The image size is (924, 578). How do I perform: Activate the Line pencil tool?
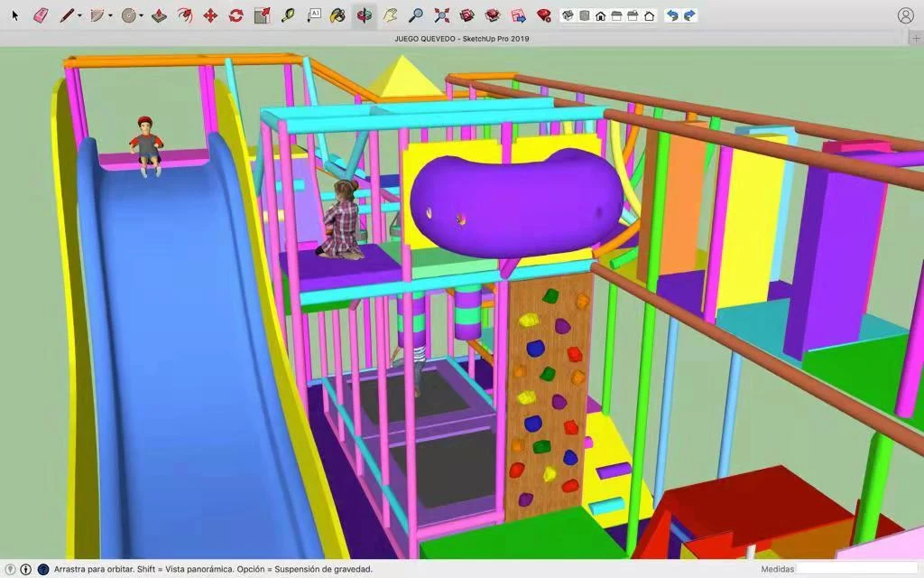tap(66, 15)
